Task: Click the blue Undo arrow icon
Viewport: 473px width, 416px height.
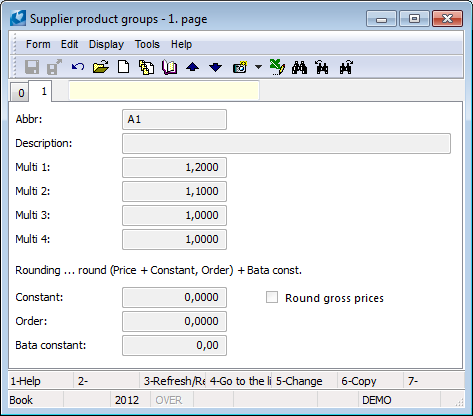Action: [78, 67]
